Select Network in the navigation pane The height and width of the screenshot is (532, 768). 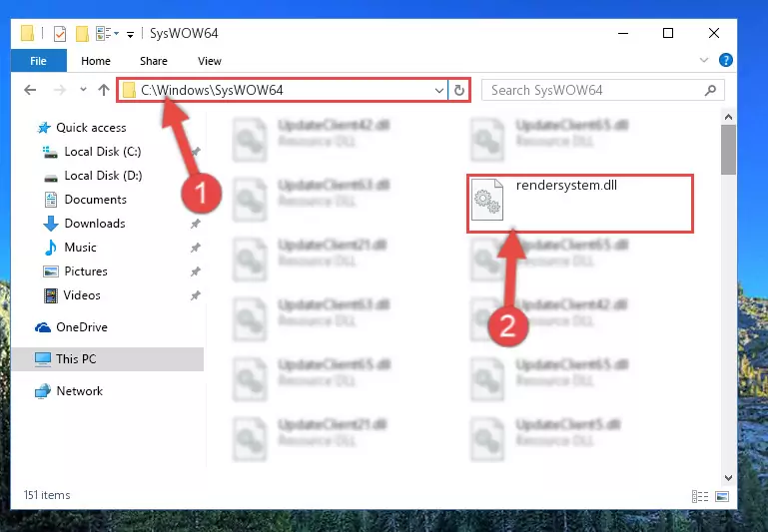(x=79, y=390)
